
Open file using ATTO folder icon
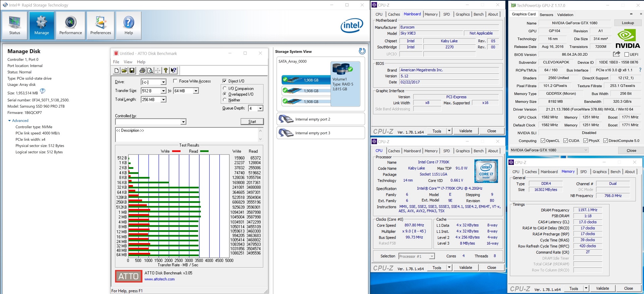[124, 70]
